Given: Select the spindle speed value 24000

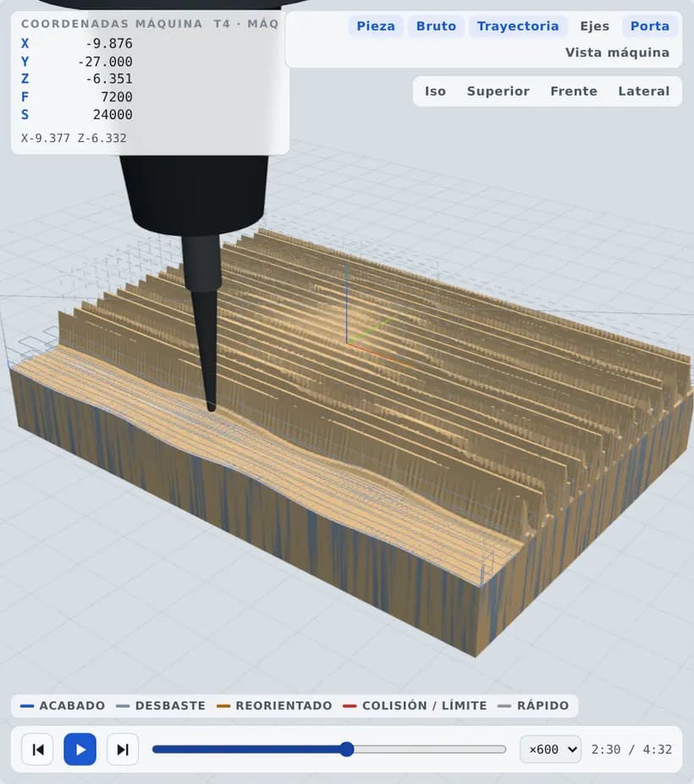Looking at the screenshot, I should point(113,114).
